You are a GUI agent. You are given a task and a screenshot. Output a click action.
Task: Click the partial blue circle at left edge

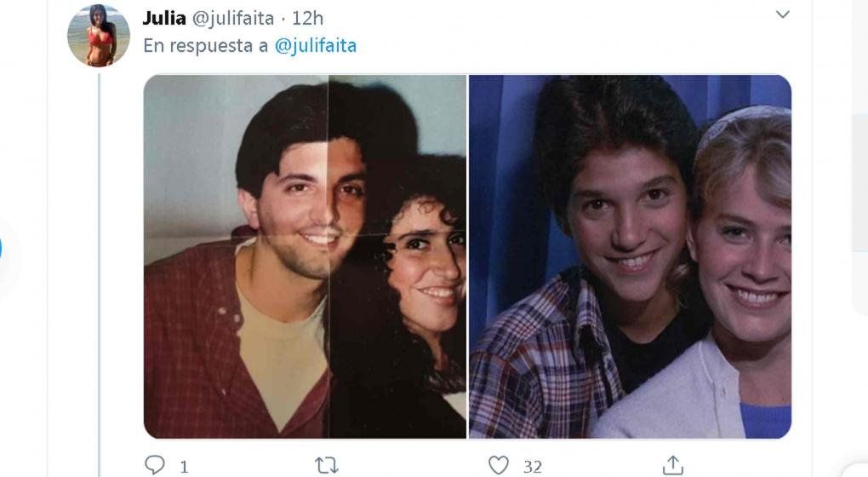click(1, 250)
